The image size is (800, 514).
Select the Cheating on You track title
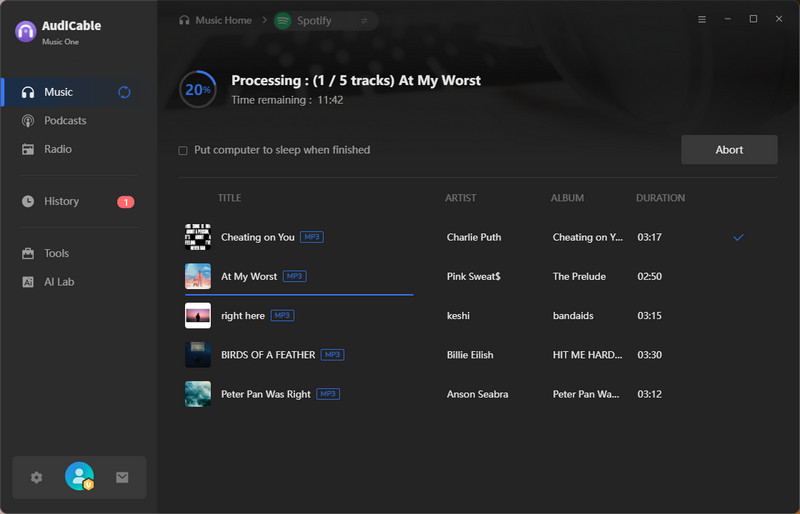pos(258,237)
